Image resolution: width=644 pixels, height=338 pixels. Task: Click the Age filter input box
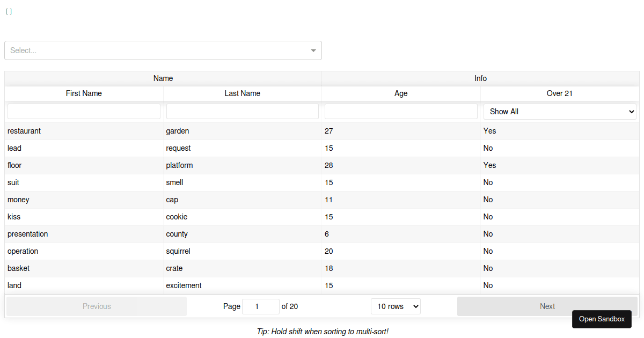coord(401,111)
